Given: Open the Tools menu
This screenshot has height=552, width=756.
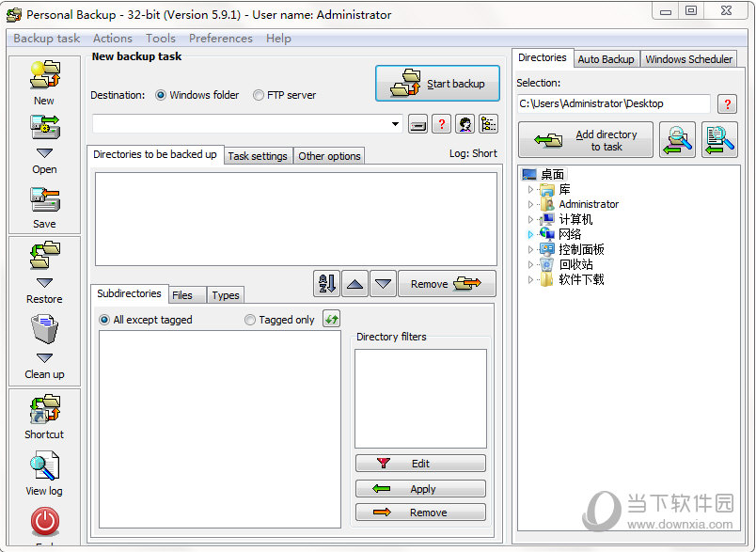Looking at the screenshot, I should click(x=161, y=39).
